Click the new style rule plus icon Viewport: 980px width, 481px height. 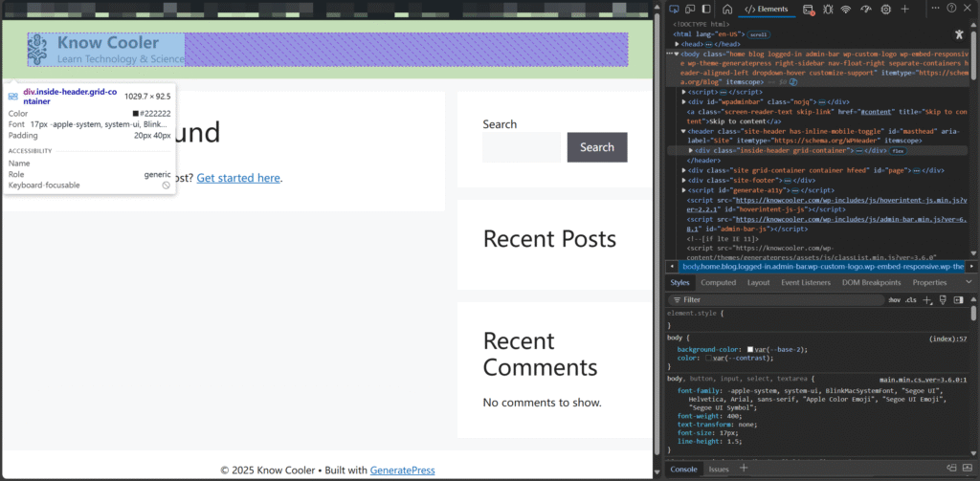927,300
